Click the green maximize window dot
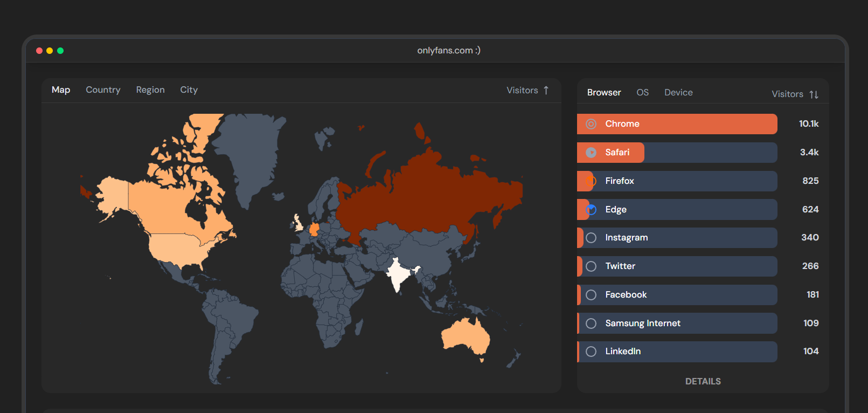The image size is (868, 413). coord(60,51)
